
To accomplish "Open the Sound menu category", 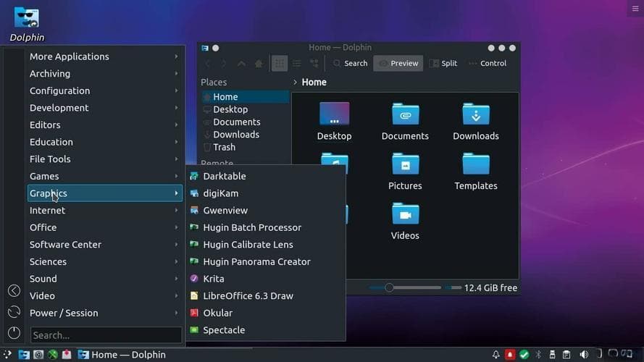I will click(x=105, y=279).
